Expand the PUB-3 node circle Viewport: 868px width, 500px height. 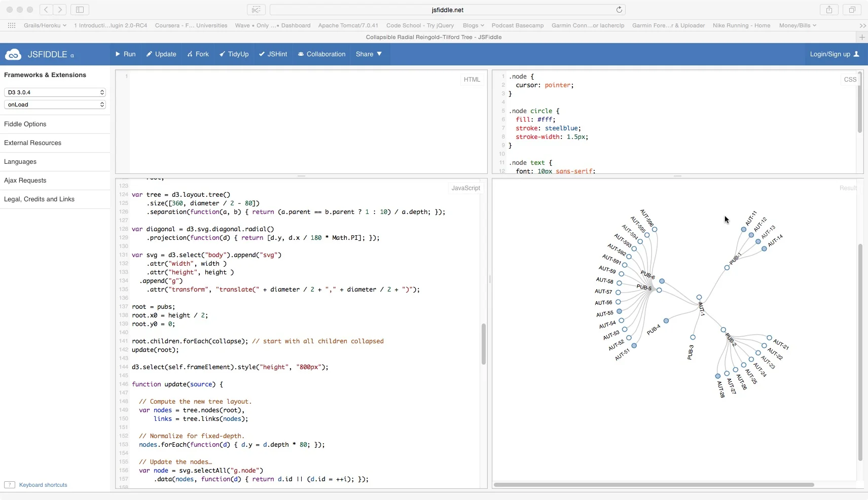(x=693, y=337)
